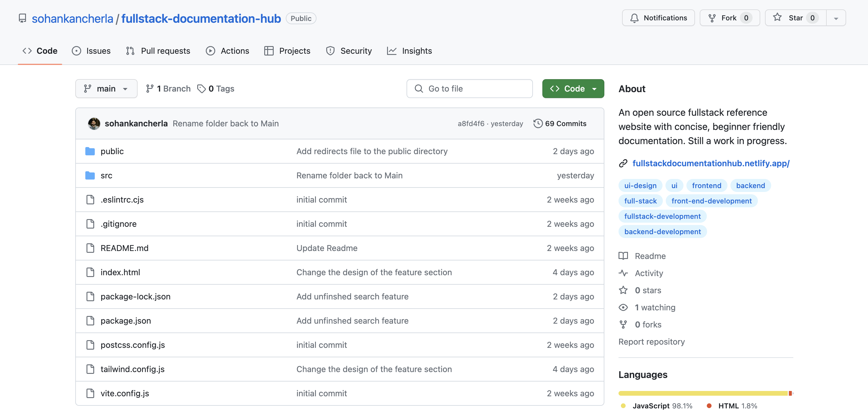Click the Readme book icon
Screen dimensions: 868x414
[x=623, y=256]
